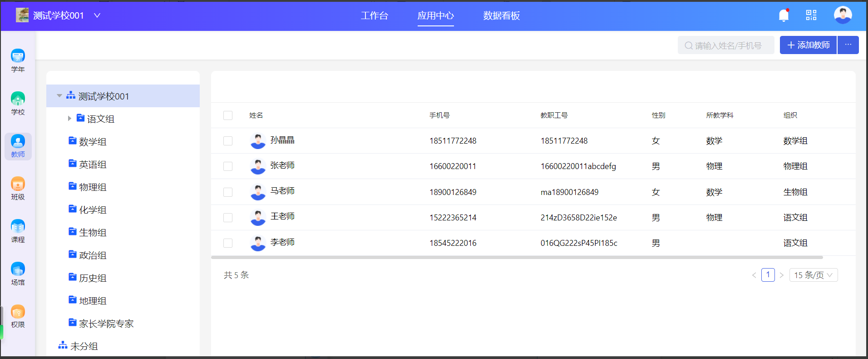Viewport: 868px width, 359px height.
Task: Open the 学年 sidebar icon
Action: [18, 60]
